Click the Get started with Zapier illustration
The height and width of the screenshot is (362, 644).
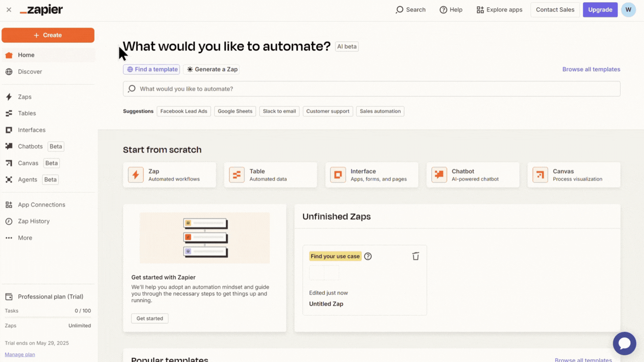point(205,238)
